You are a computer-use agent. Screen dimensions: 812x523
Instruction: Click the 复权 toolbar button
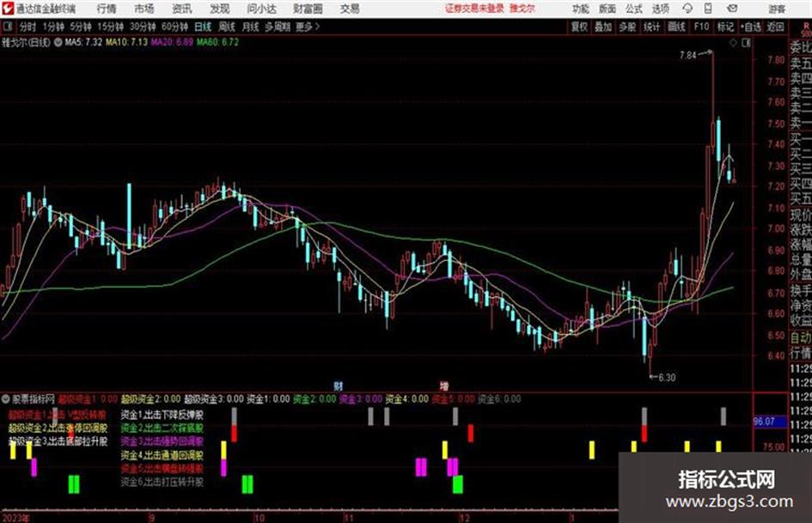[579, 27]
